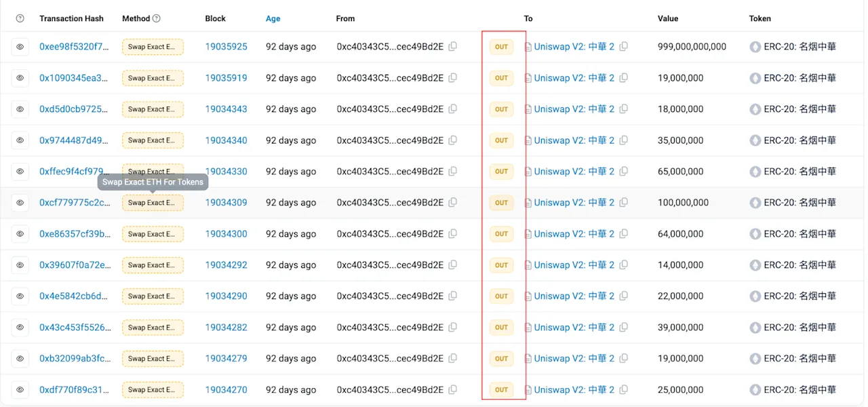Open Uniswap V2 link in 65,000,000 row
The height and width of the screenshot is (407, 868).
coord(574,172)
